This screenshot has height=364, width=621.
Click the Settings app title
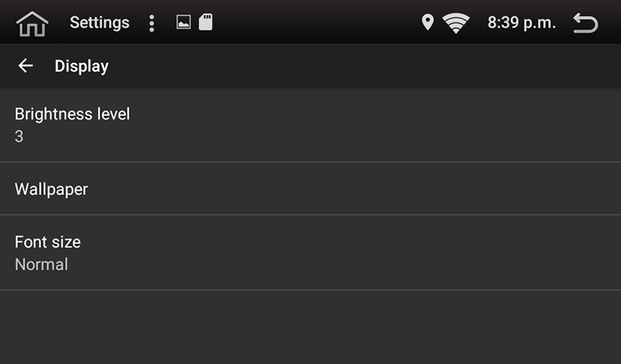99,23
